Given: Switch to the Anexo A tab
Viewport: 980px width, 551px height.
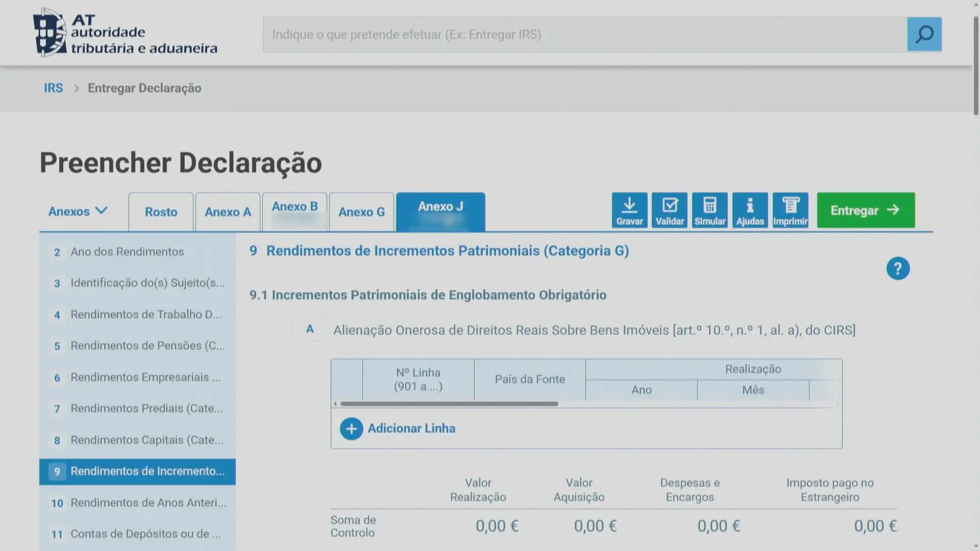Looking at the screenshot, I should tap(228, 212).
